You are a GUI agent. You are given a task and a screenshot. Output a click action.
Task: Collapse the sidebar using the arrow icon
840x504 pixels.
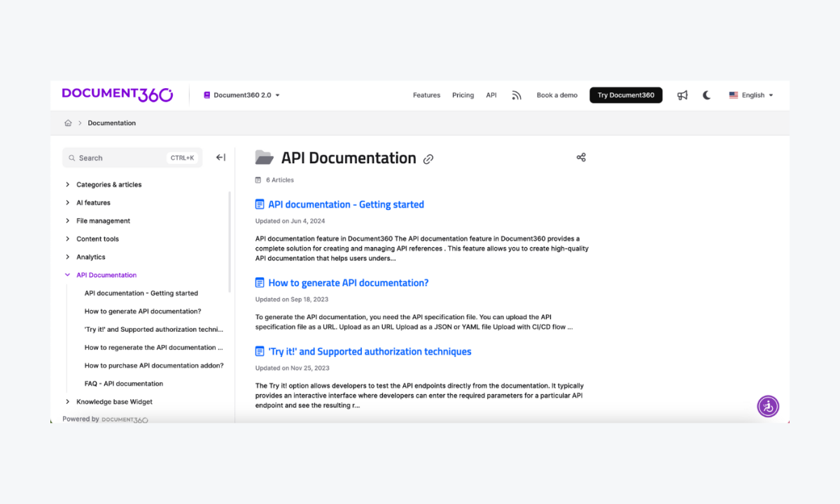[x=220, y=157]
